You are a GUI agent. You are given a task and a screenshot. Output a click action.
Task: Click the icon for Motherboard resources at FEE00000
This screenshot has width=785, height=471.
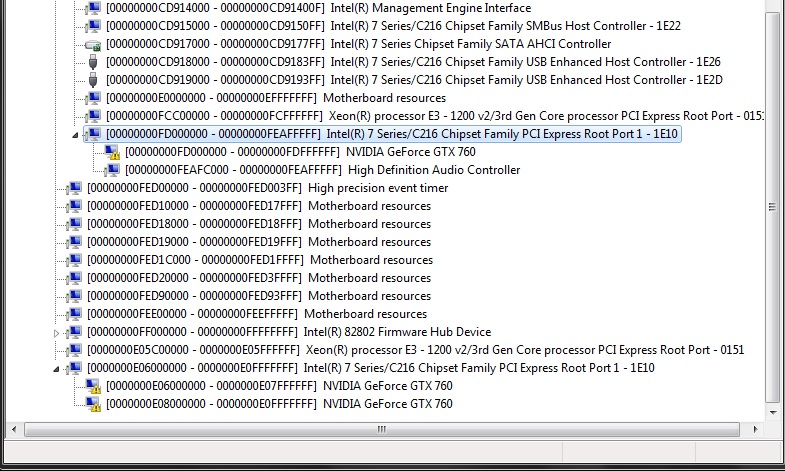74,314
